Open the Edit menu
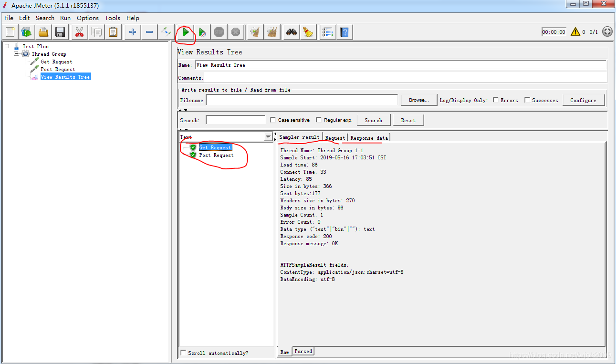 pyautogui.click(x=24, y=18)
